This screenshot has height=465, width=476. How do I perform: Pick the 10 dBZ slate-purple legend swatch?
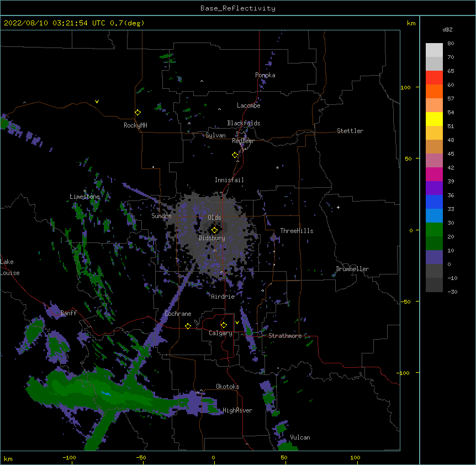434,257
